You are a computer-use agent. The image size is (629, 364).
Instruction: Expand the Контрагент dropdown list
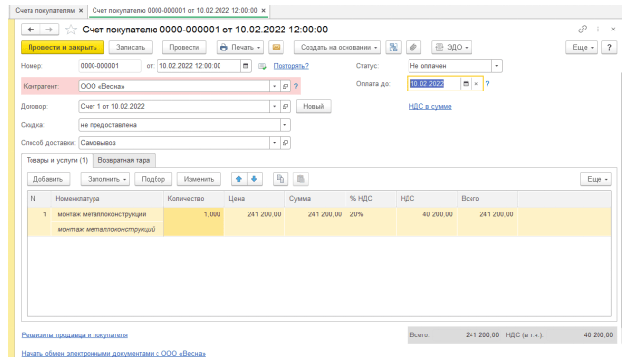(275, 86)
